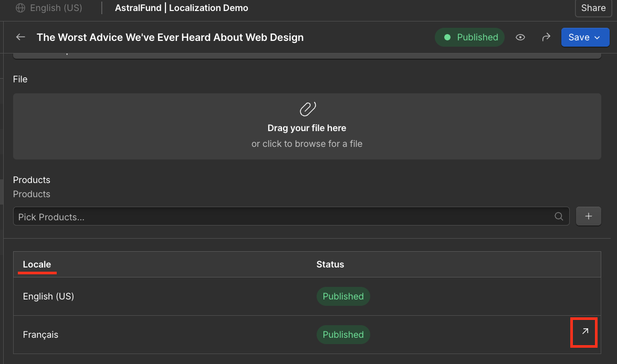Open the Save dropdown button
This screenshot has height=364, width=617.
coord(585,37)
